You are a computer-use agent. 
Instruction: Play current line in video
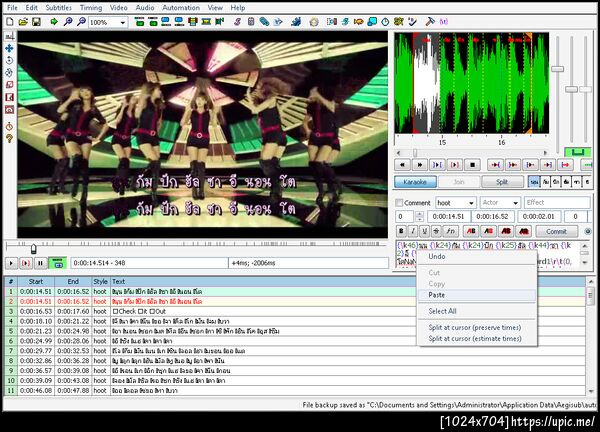(x=26, y=263)
